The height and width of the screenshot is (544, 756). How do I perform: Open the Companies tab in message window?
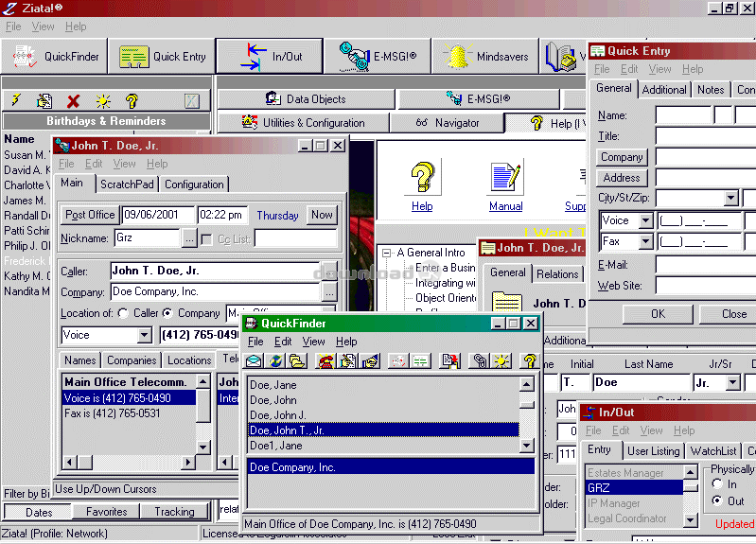pyautogui.click(x=132, y=360)
